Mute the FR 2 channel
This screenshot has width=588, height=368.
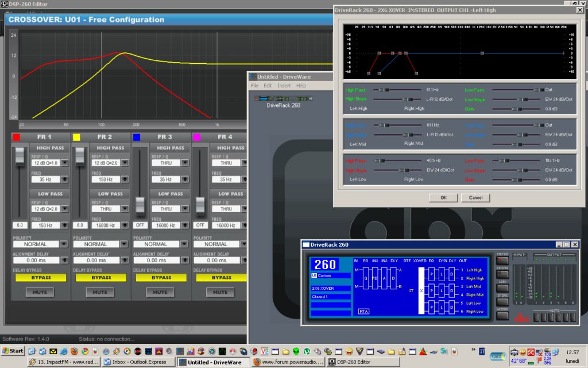(100, 292)
